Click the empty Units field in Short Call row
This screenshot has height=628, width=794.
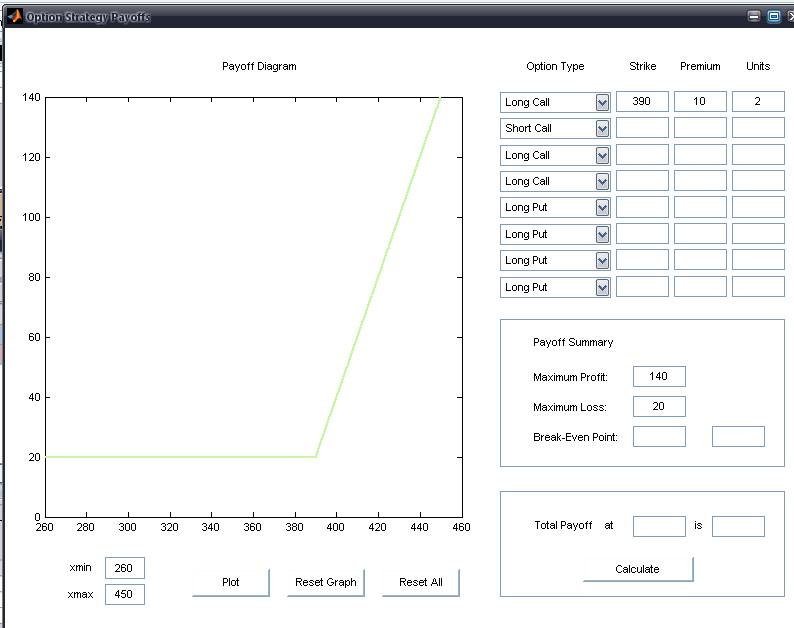(x=758, y=128)
